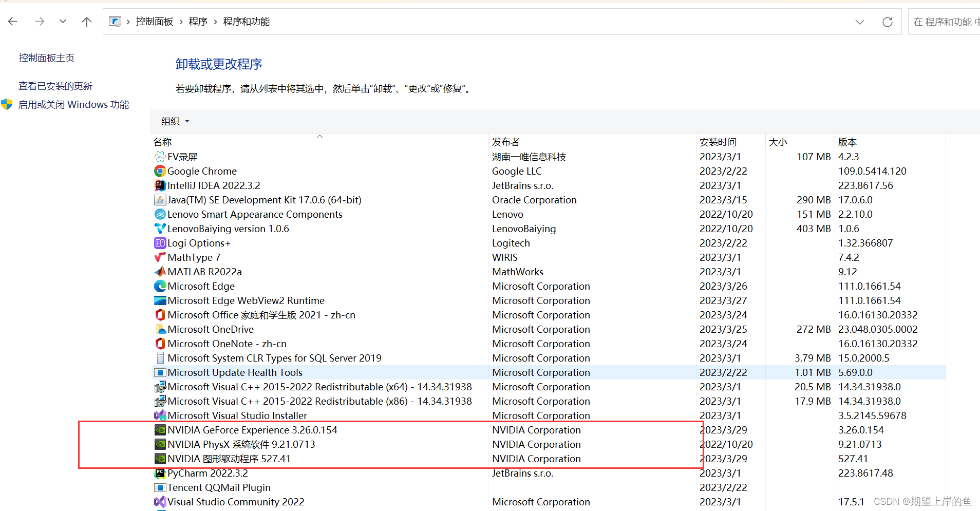This screenshot has height=511, width=980.
Task: Click the LenovoBaiying version 1.0.6 icon
Action: [160, 229]
